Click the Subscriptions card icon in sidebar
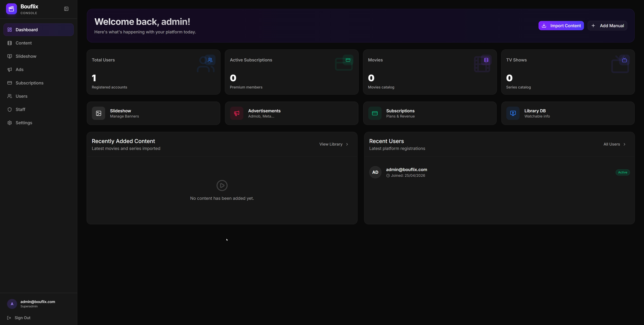 (x=10, y=83)
